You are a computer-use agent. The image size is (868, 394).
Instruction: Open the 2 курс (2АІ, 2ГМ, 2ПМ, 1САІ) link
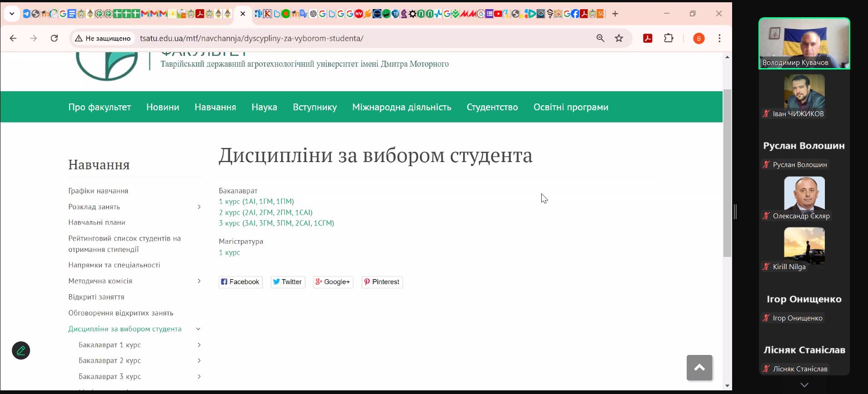coord(265,212)
